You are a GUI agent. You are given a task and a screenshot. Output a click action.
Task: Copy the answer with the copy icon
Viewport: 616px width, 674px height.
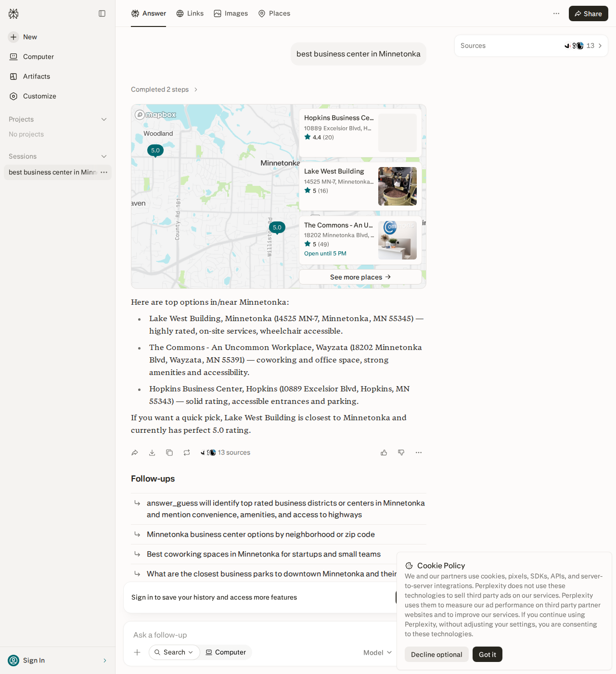(169, 453)
